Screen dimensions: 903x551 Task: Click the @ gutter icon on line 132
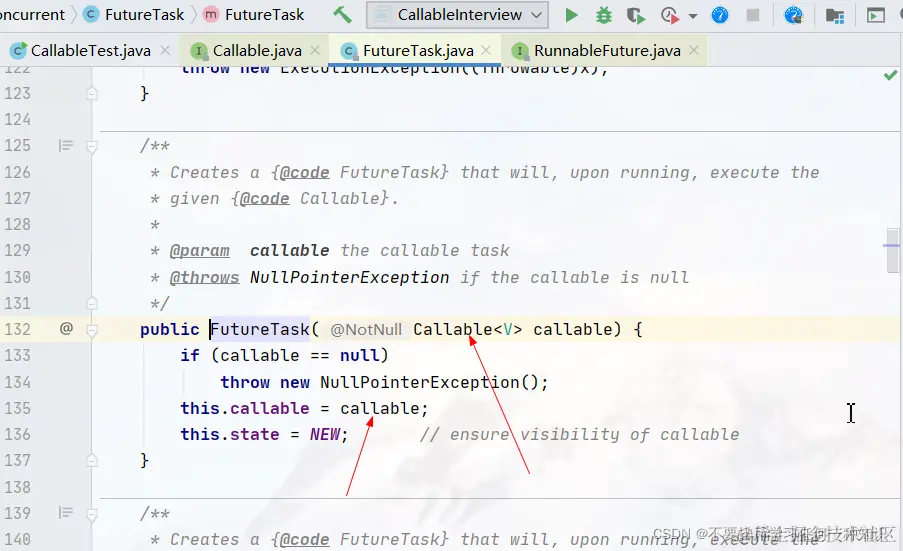(x=66, y=328)
